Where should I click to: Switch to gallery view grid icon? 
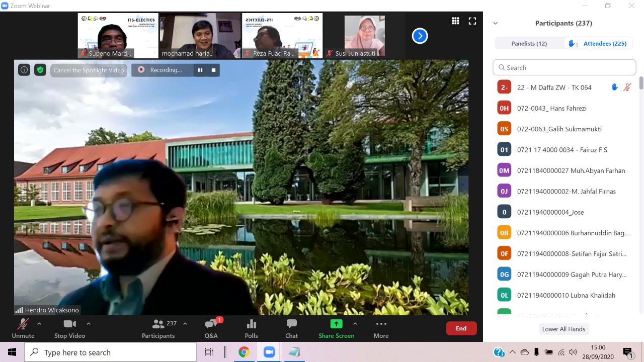455,21
